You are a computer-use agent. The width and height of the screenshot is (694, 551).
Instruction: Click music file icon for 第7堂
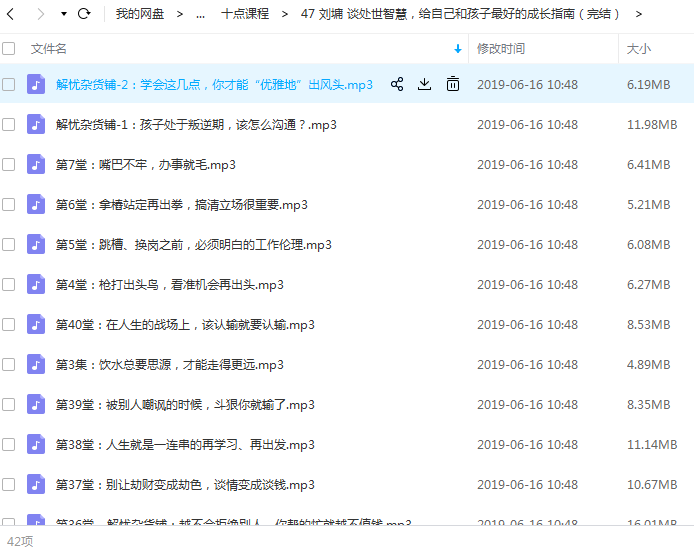(x=36, y=165)
